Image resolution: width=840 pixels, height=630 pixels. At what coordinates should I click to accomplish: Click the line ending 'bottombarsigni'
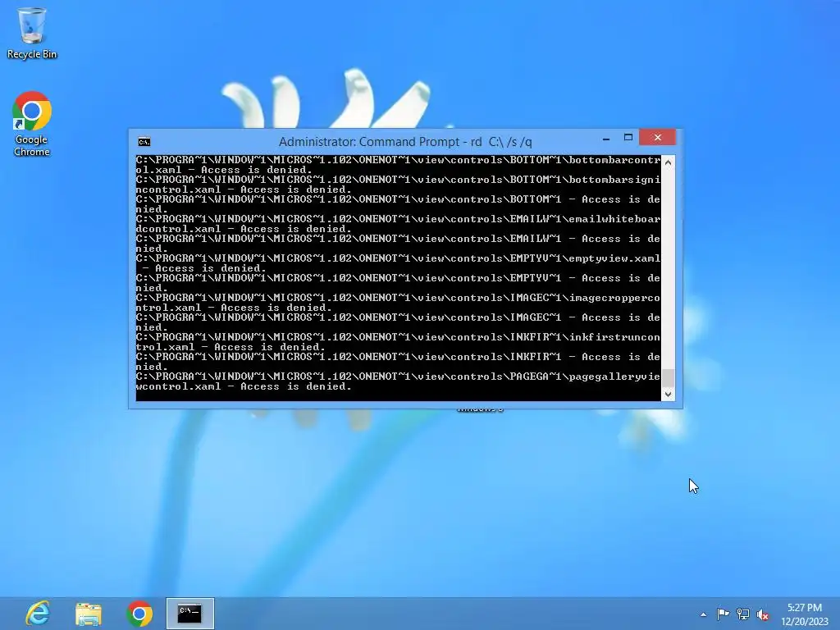398,180
